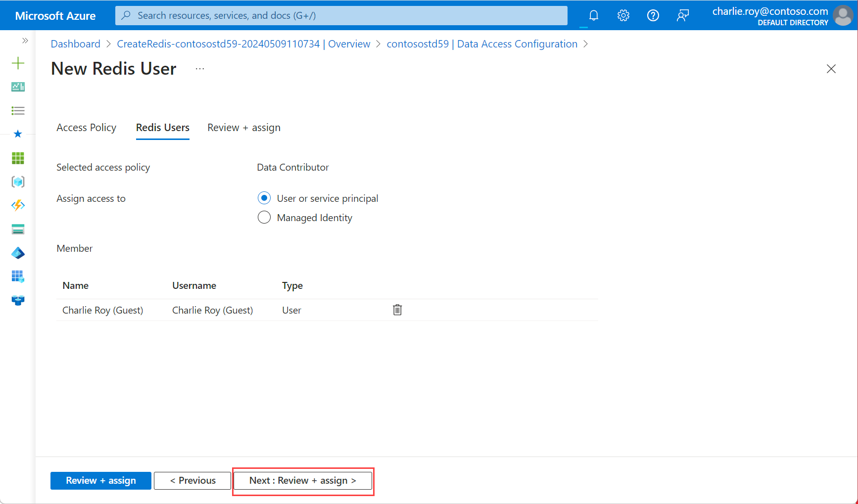Open the Review + assign tab

tap(243, 127)
